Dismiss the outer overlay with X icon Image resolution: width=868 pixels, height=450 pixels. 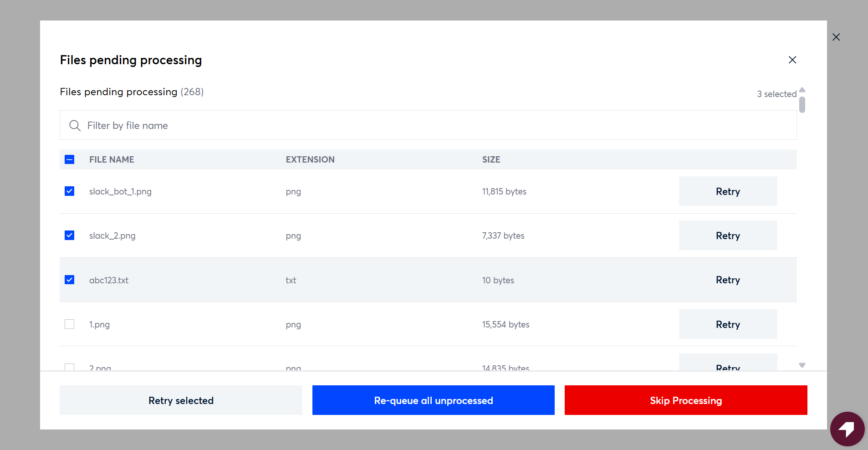coord(836,37)
